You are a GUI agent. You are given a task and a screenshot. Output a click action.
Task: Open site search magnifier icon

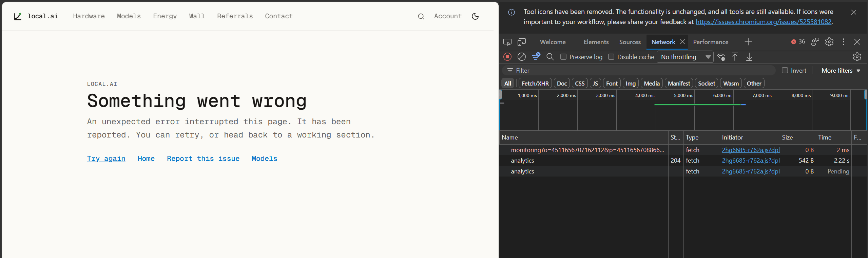421,16
